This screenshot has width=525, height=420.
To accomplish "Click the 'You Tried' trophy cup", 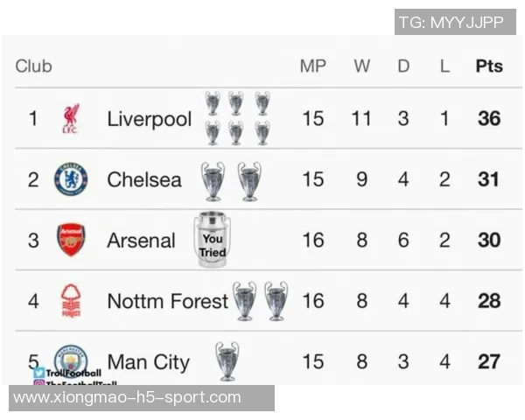I will pos(212,240).
